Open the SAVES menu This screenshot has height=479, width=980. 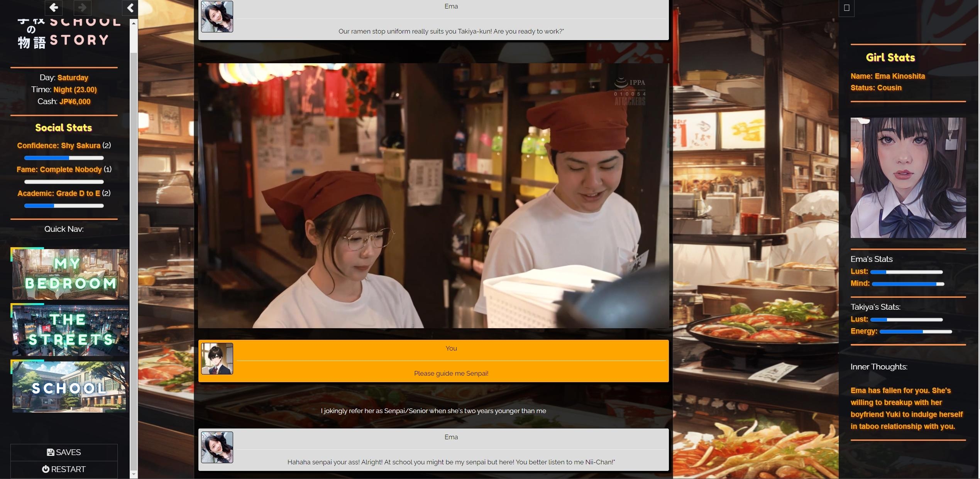coord(64,452)
